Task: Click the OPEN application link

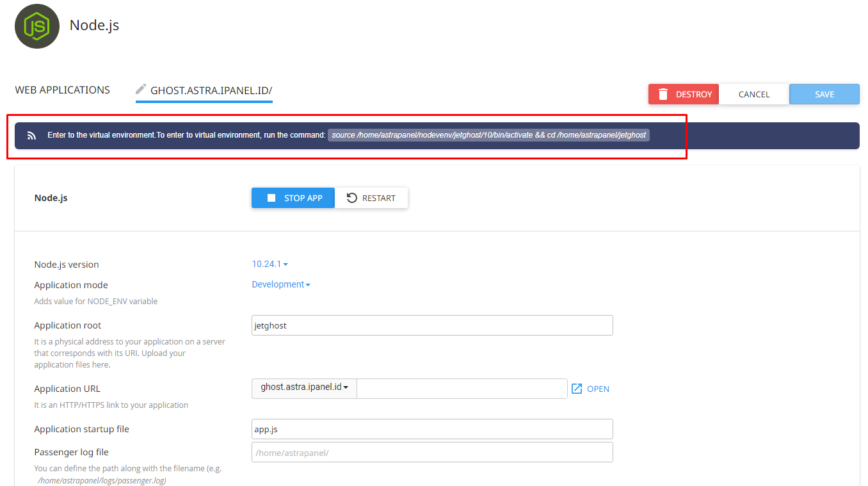Action: tap(598, 389)
